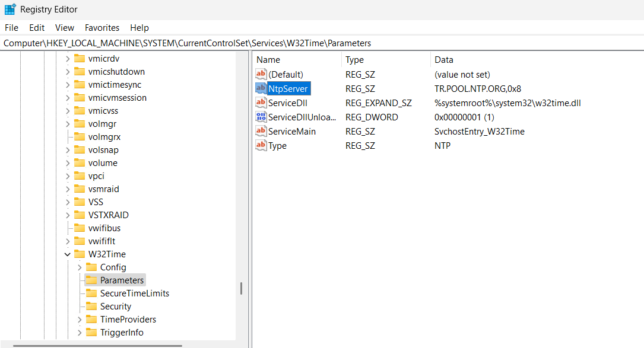Click the Name column header
Screen dimensions: 644x348
pos(268,59)
